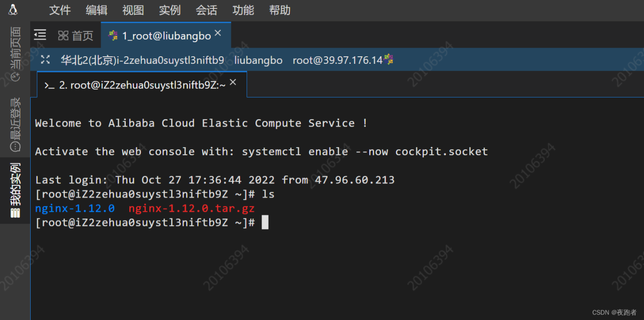Click the Linux penguin logo icon
Screen dimensions: 644x320
point(13,10)
